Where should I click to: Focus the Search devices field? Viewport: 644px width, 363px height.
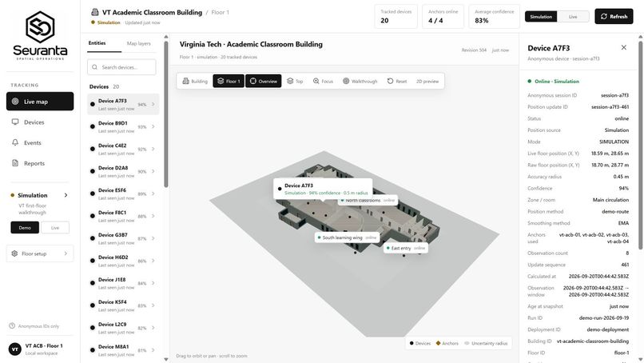tap(121, 67)
